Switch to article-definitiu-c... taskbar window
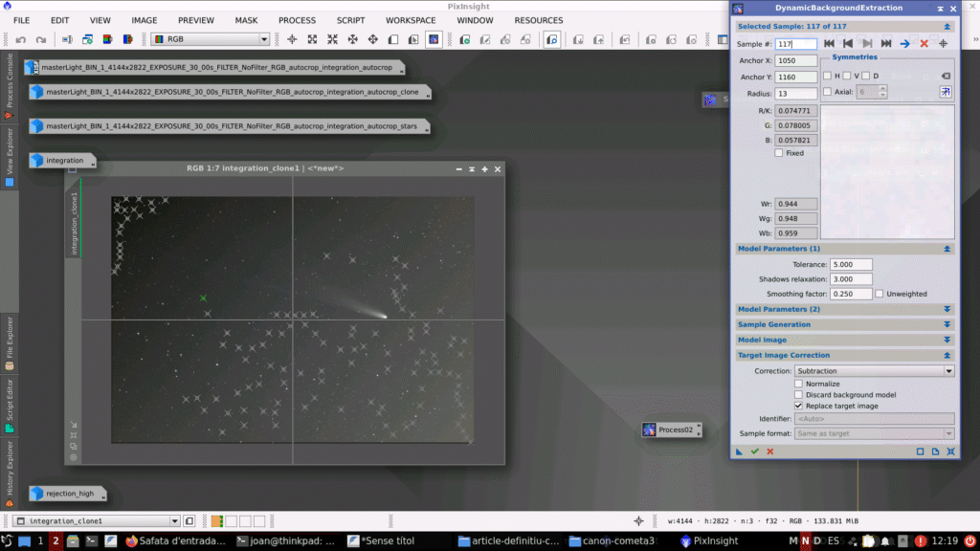980x551 pixels. tap(507, 540)
